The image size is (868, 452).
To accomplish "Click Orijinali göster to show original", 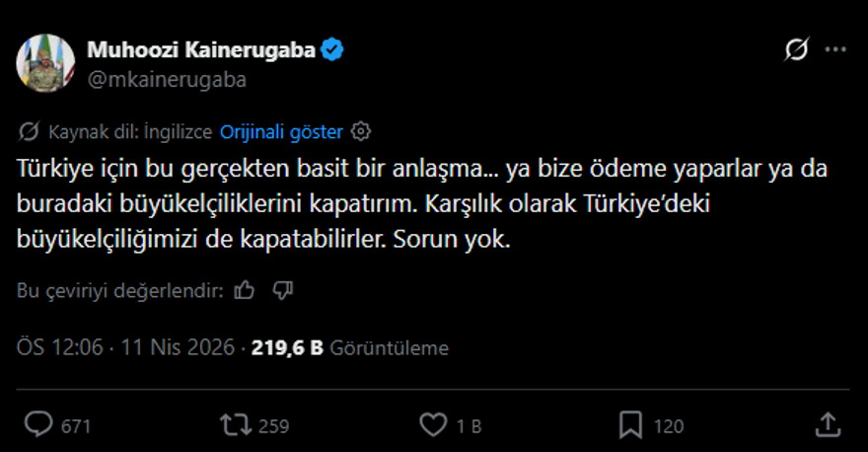I will point(281,130).
